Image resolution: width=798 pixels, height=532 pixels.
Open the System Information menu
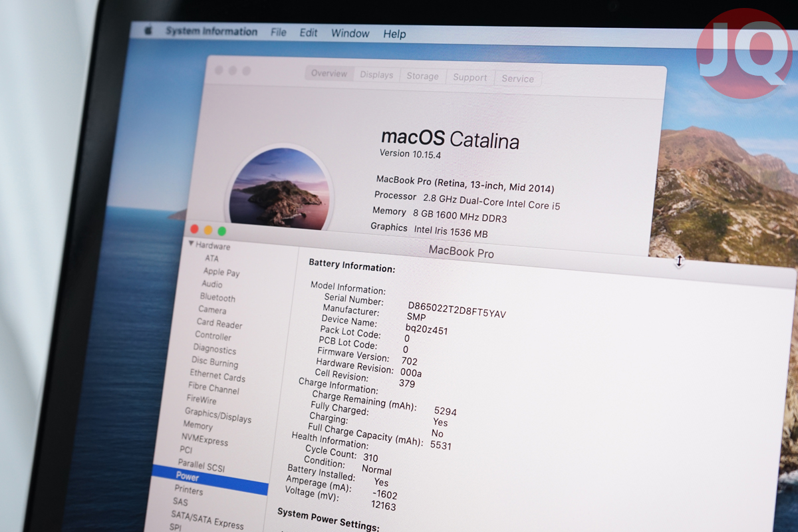tap(211, 31)
